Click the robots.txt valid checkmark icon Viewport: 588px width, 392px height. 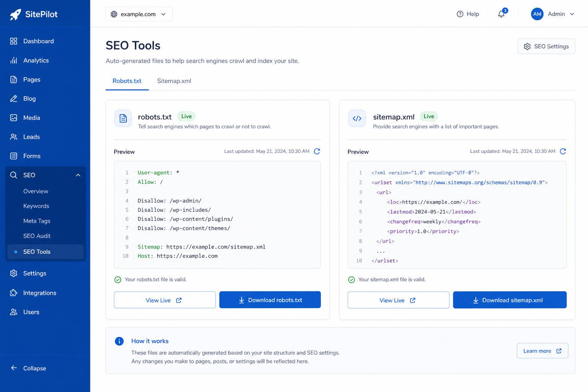pyautogui.click(x=118, y=280)
